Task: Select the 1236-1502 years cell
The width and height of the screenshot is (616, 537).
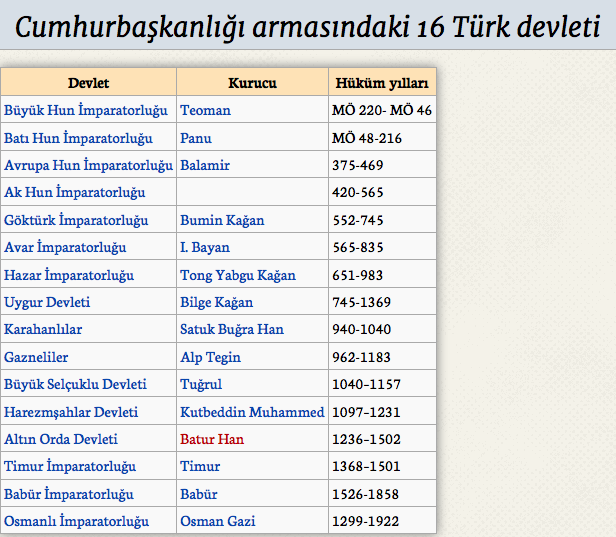Action: point(382,439)
